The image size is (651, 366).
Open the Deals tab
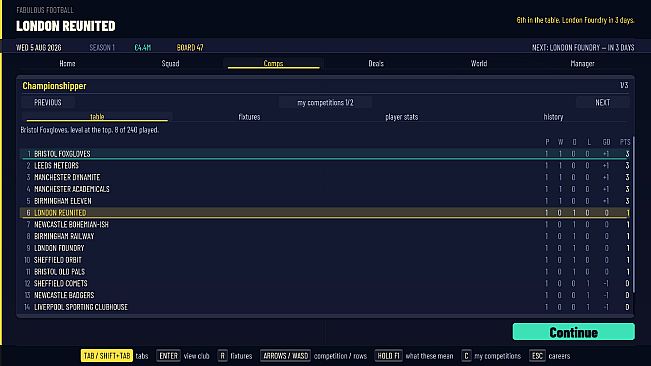pyautogui.click(x=376, y=63)
